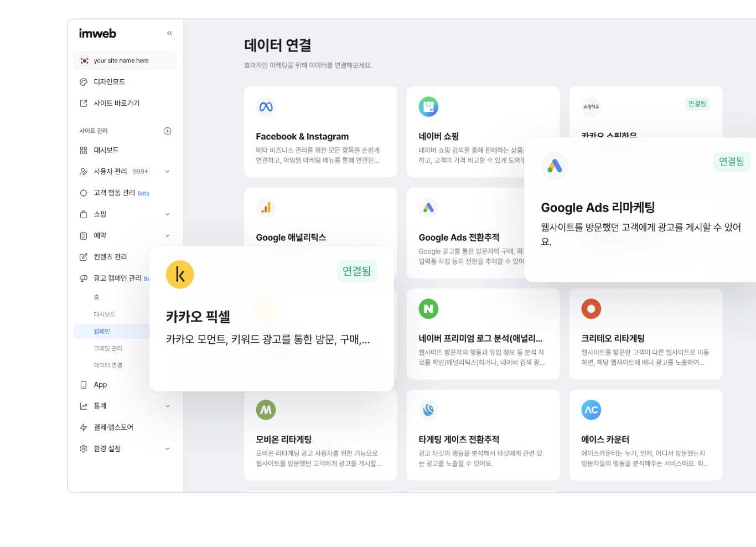Click the 네이버 프리미엄 로그 분석 title

click(480, 338)
